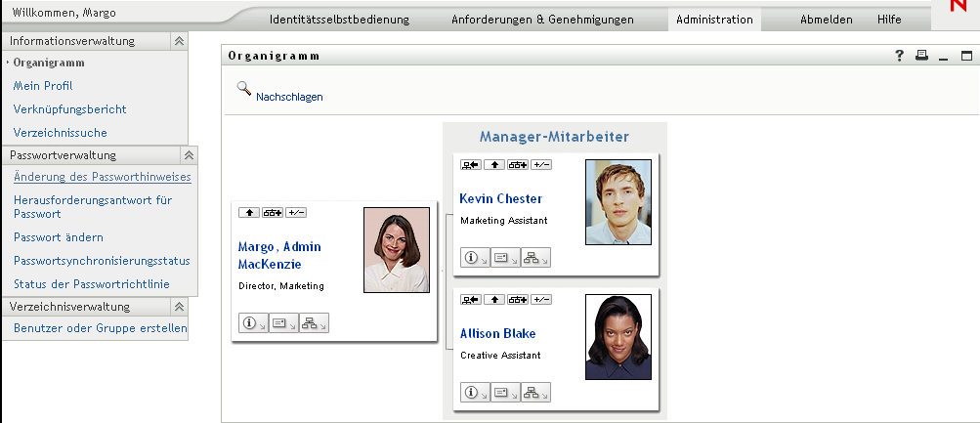The image size is (980, 423).
Task: Go up a level from Margo MacKenzie
Action: coord(249,212)
